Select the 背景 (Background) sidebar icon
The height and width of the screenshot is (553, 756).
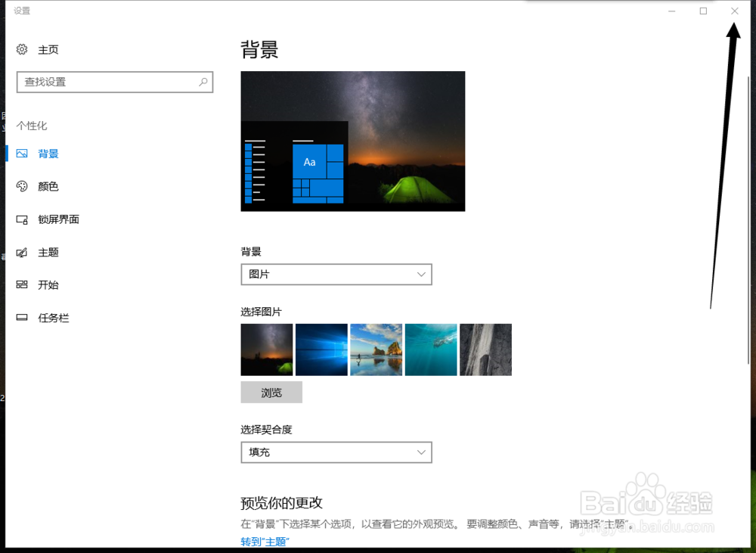(x=21, y=153)
